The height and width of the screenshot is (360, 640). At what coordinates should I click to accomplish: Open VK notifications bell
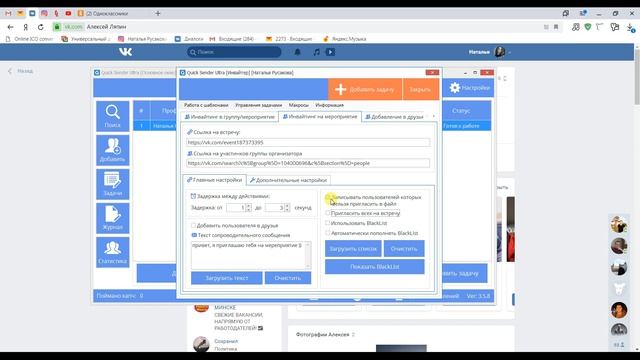298,52
